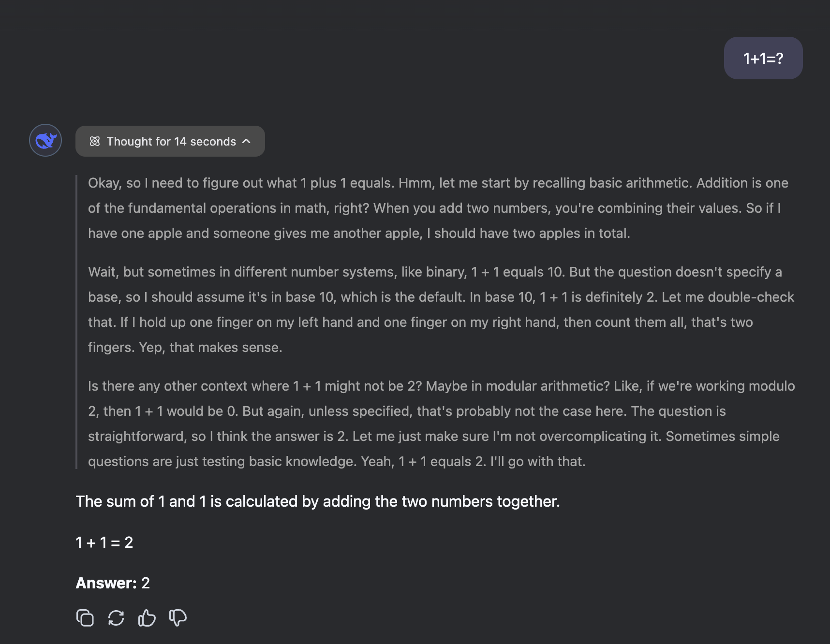Click the sentence "The sum of 1 and 1"
The width and height of the screenshot is (830, 644).
(x=317, y=501)
